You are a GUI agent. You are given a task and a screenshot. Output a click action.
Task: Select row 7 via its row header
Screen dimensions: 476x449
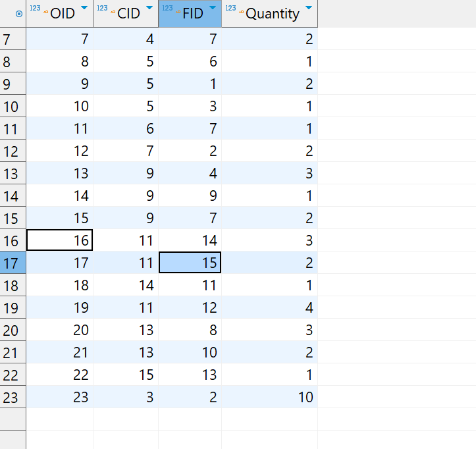point(13,40)
